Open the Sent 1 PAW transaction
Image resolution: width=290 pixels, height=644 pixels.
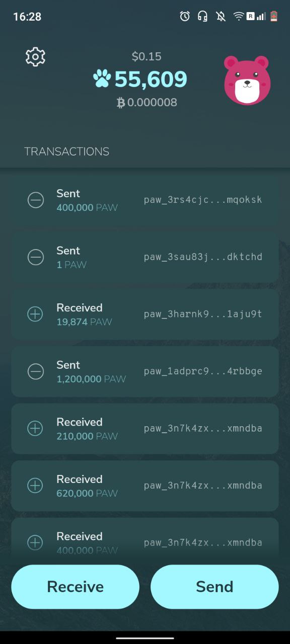(x=145, y=257)
